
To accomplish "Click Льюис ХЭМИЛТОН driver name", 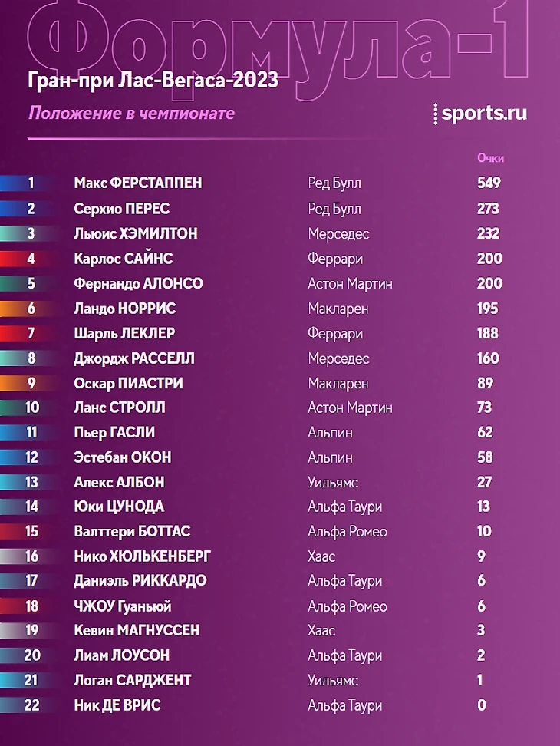I will tap(136, 233).
